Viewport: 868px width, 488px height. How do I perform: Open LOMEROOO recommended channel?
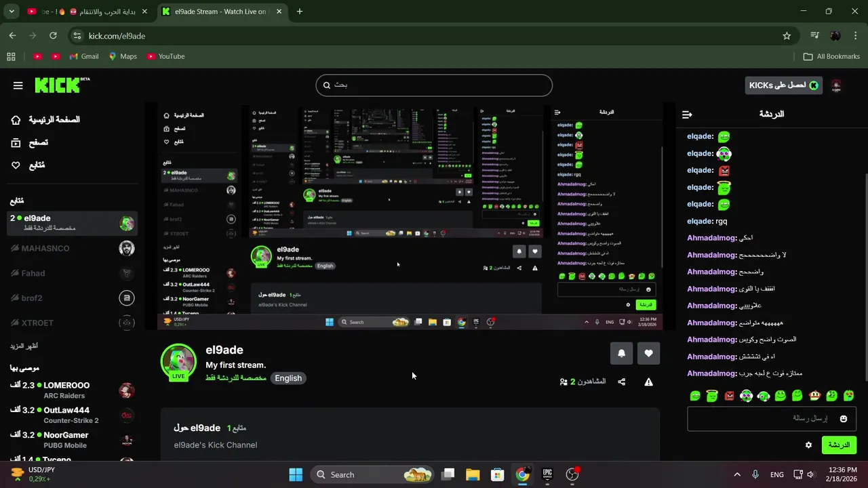(x=72, y=390)
